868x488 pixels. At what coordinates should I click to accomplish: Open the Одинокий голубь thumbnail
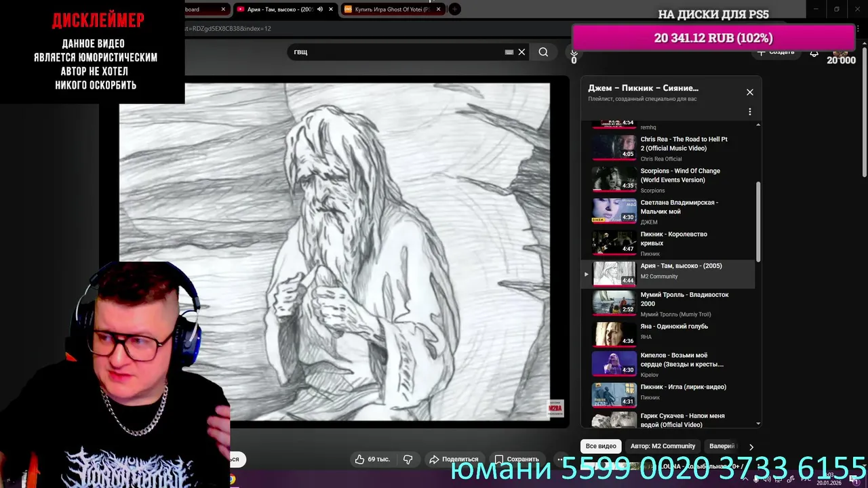614,334
